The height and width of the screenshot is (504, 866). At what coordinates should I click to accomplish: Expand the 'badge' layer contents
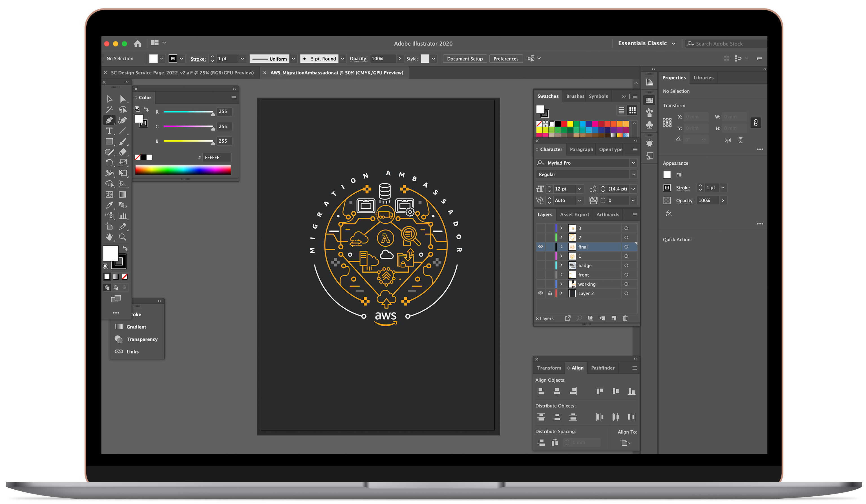point(562,266)
